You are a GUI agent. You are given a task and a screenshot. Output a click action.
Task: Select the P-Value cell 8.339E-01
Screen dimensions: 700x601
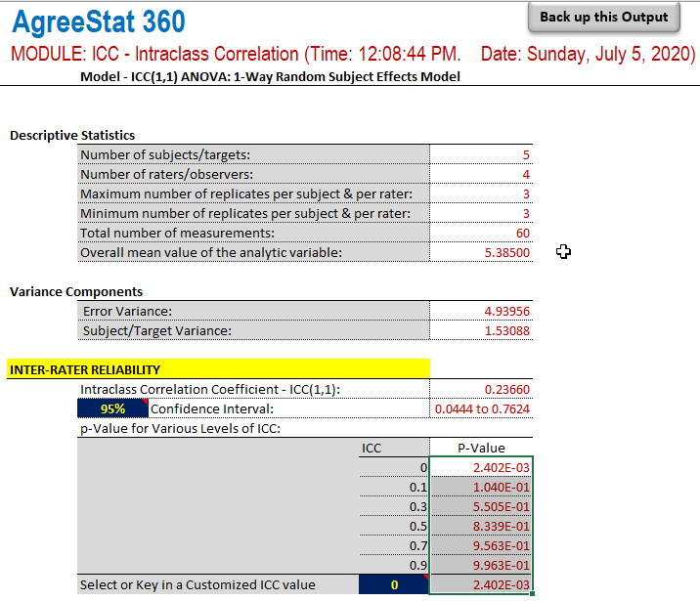pos(481,526)
